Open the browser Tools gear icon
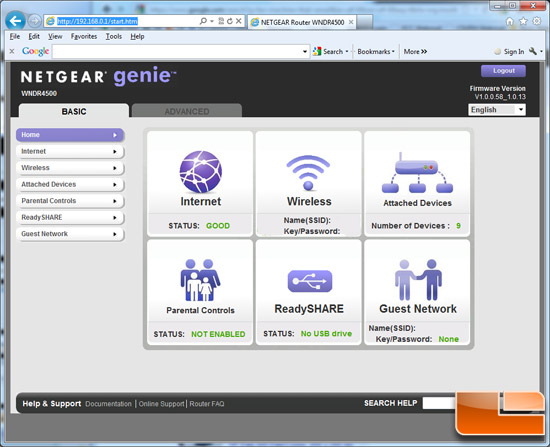Image resolution: width=550 pixels, height=447 pixels. pos(537,21)
